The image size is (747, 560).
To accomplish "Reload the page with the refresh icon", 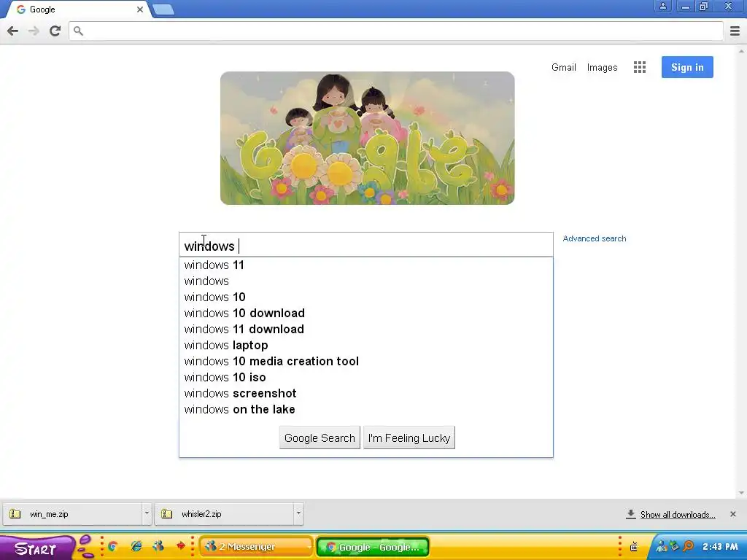I will pos(55,31).
